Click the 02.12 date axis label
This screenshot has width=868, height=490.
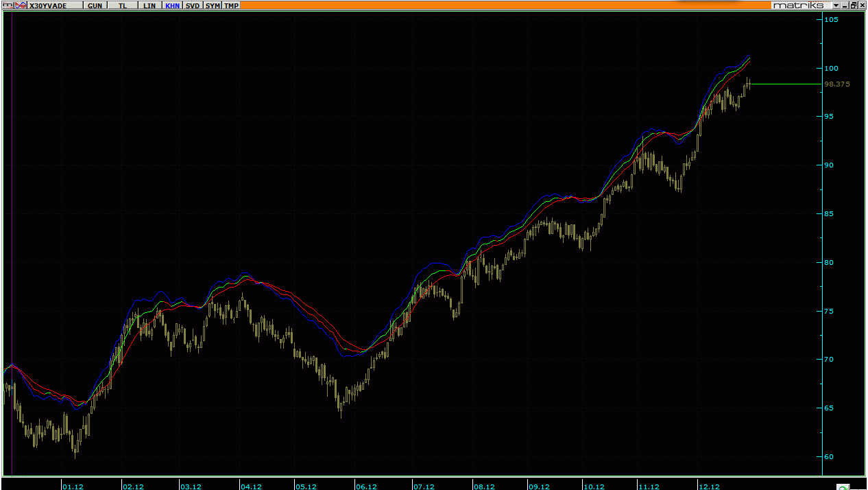[133, 487]
